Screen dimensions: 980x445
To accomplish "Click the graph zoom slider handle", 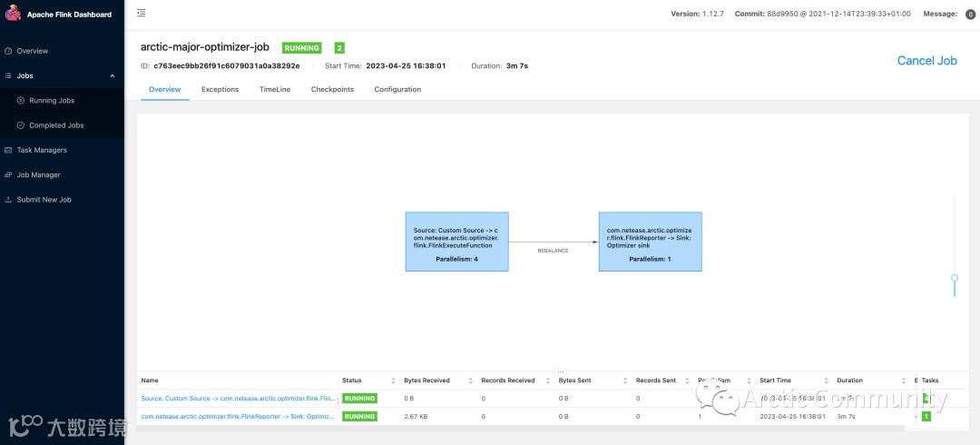I will coord(955,279).
